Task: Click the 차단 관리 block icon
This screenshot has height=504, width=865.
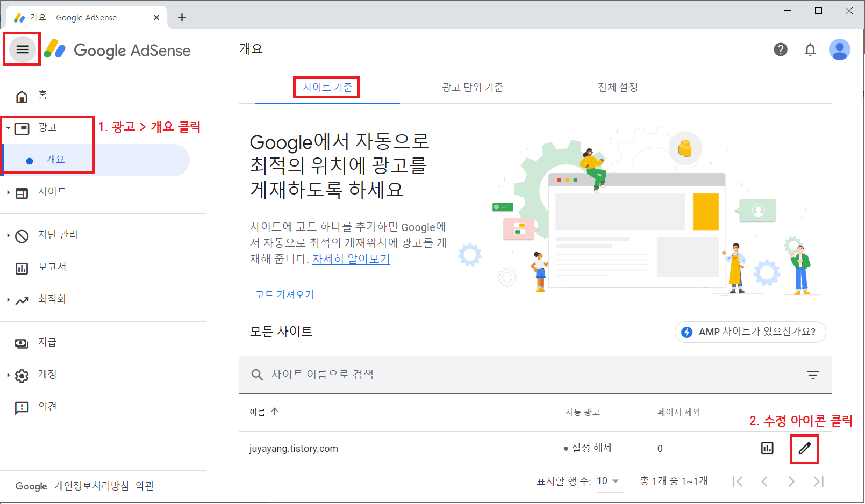Action: tap(22, 236)
